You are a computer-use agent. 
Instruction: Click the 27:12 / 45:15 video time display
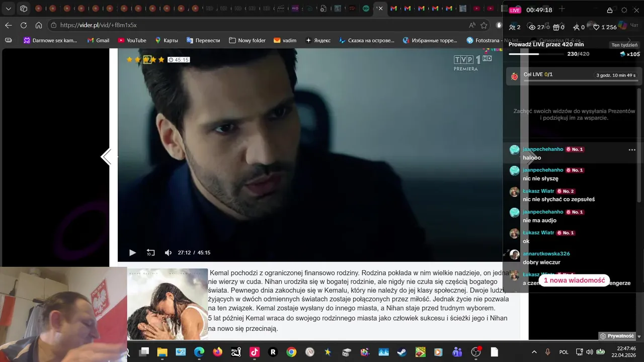pyautogui.click(x=194, y=253)
